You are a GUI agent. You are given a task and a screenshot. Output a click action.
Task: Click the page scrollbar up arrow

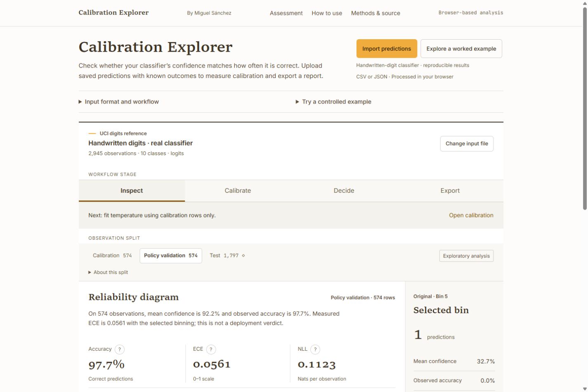(x=584, y=3)
